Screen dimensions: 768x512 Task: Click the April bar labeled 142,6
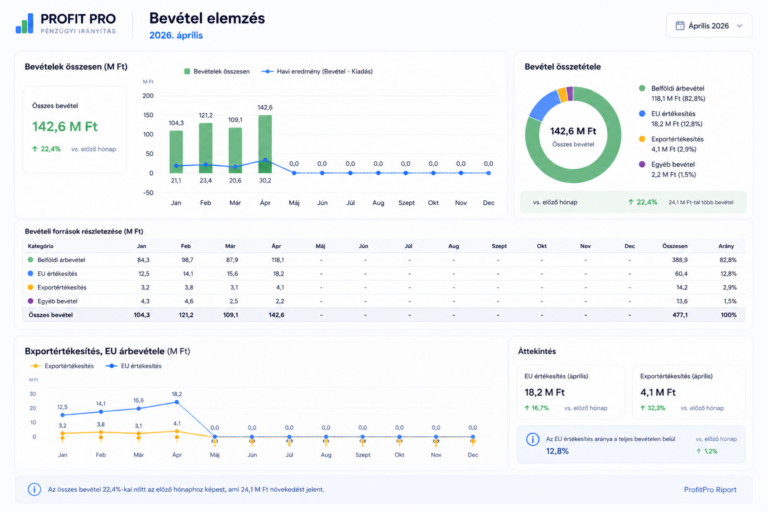[265, 144]
